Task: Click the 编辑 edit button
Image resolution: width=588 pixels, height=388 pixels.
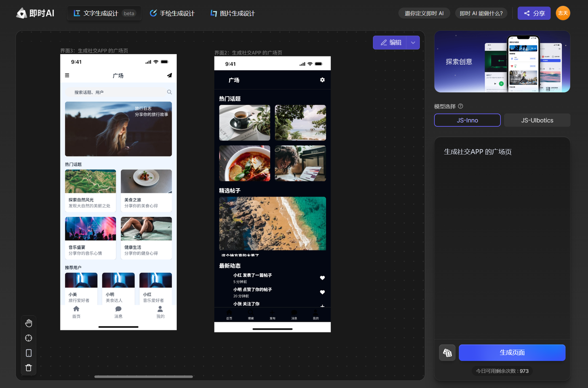Action: tap(390, 43)
